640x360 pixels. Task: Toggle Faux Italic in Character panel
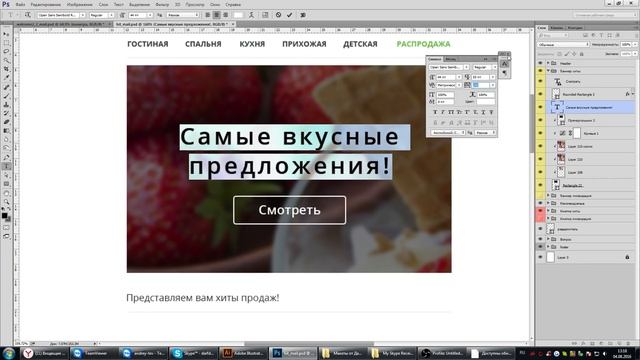(x=443, y=112)
